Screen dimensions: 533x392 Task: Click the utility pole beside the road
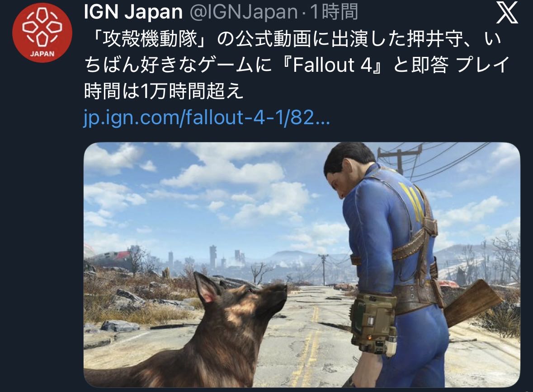(323, 269)
